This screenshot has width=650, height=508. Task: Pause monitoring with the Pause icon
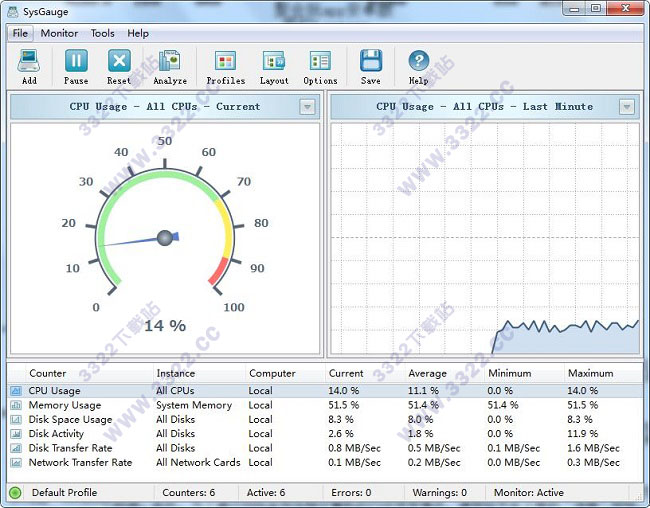tap(76, 61)
